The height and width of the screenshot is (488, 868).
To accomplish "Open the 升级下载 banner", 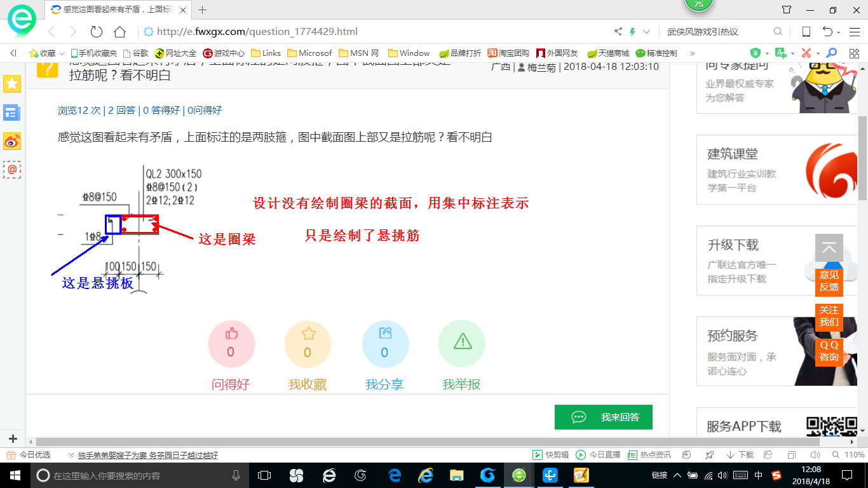I will click(x=777, y=261).
